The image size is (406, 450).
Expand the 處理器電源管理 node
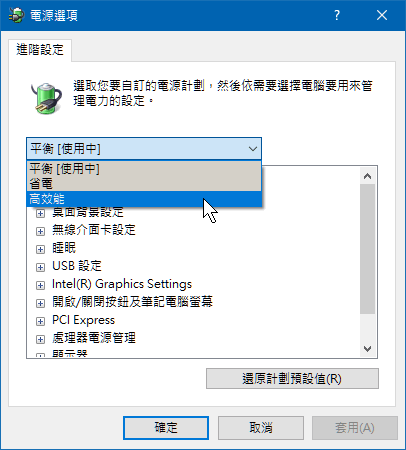point(40,339)
